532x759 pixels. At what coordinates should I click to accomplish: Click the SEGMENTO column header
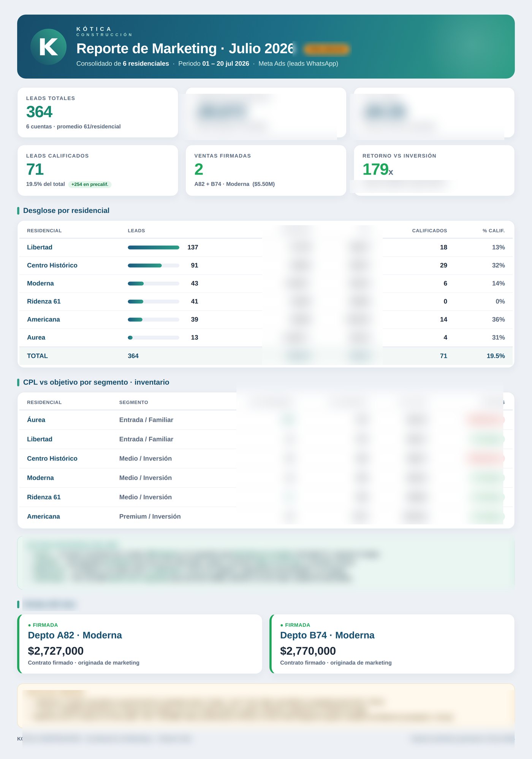tap(134, 402)
